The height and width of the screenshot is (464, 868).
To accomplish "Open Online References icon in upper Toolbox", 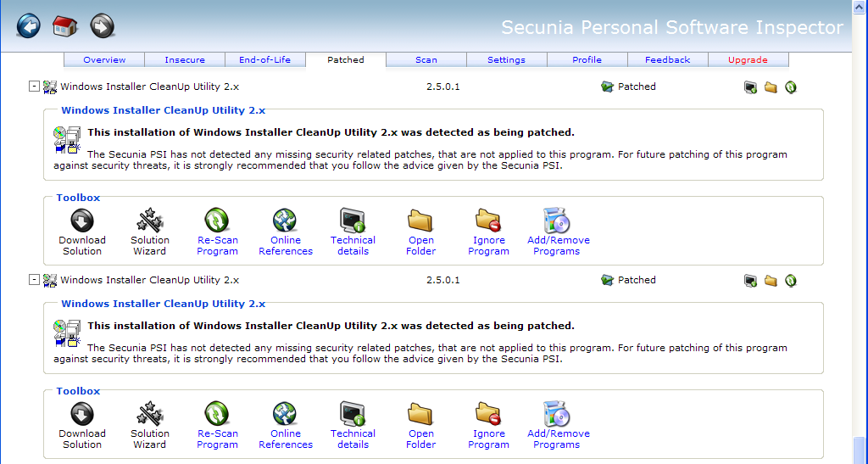I will (x=285, y=221).
